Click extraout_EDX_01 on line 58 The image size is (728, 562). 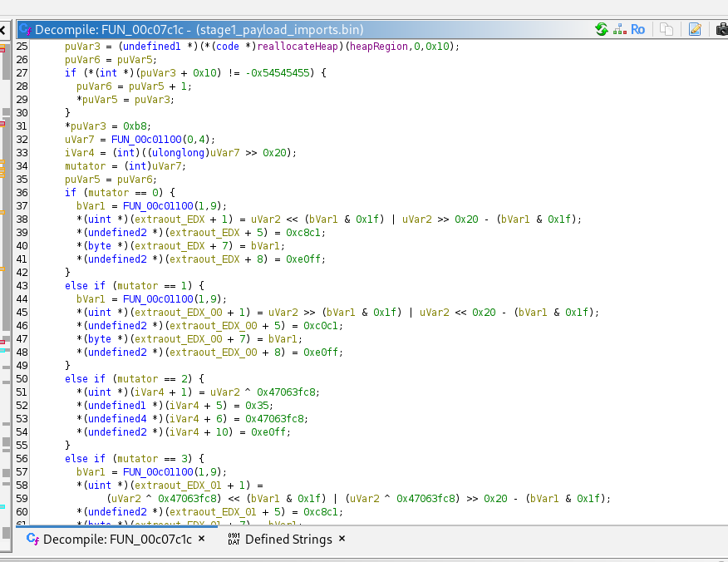click(179, 486)
